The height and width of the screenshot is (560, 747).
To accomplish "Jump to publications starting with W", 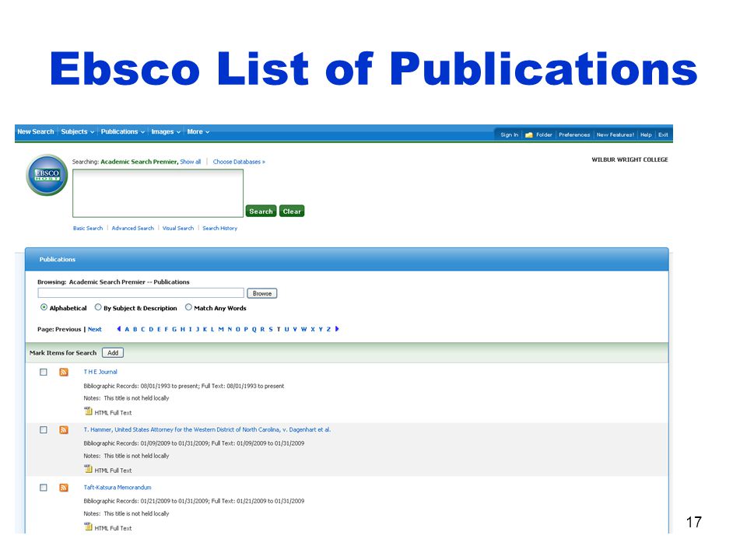I will click(x=304, y=329).
